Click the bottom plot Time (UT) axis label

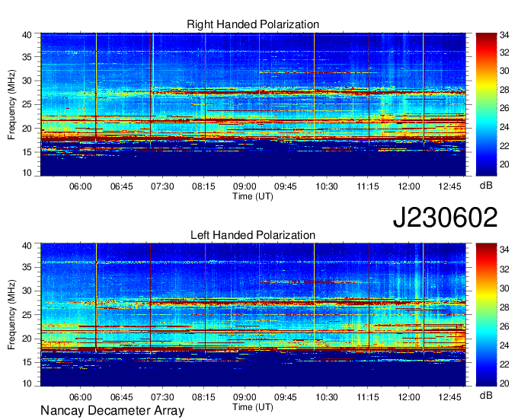click(253, 407)
